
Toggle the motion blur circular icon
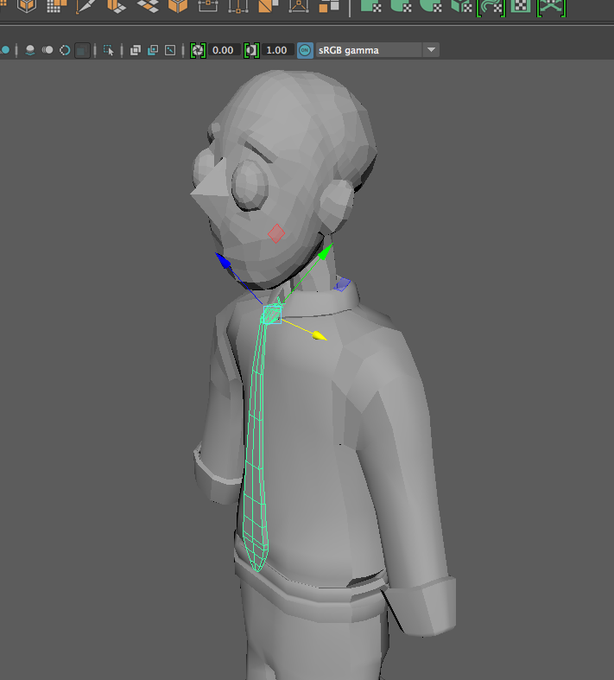(65, 50)
